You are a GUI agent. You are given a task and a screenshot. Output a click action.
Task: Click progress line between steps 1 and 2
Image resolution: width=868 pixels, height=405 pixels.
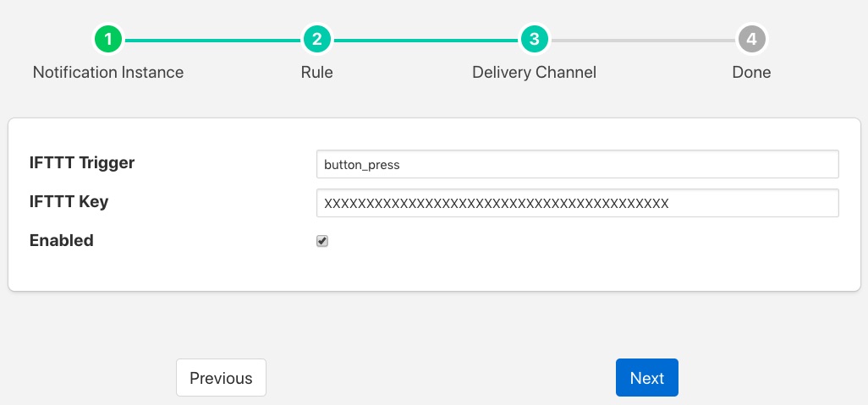[x=212, y=40]
